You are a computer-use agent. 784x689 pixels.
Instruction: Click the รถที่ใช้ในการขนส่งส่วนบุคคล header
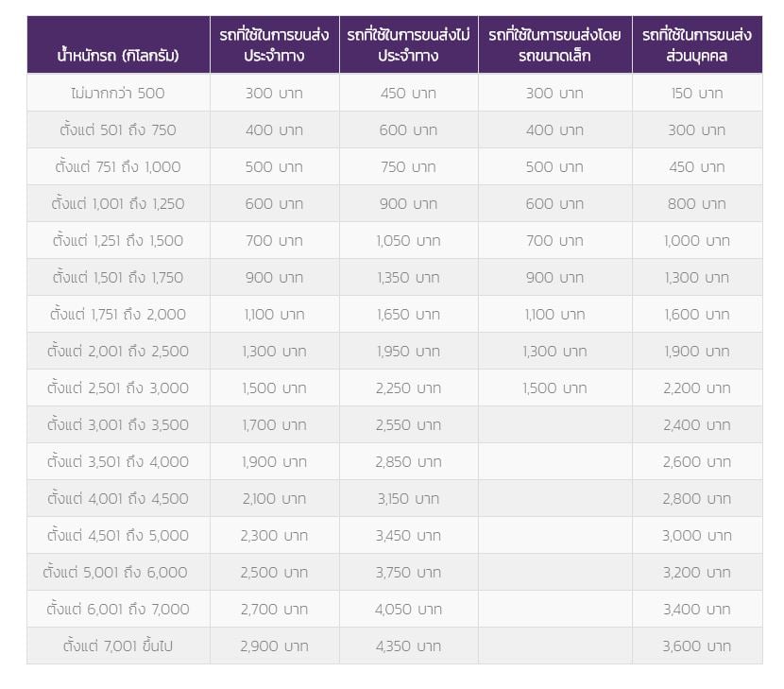[696, 44]
